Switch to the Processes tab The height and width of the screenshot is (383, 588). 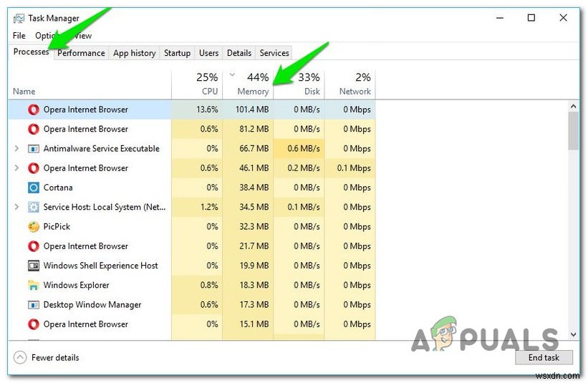coord(31,52)
